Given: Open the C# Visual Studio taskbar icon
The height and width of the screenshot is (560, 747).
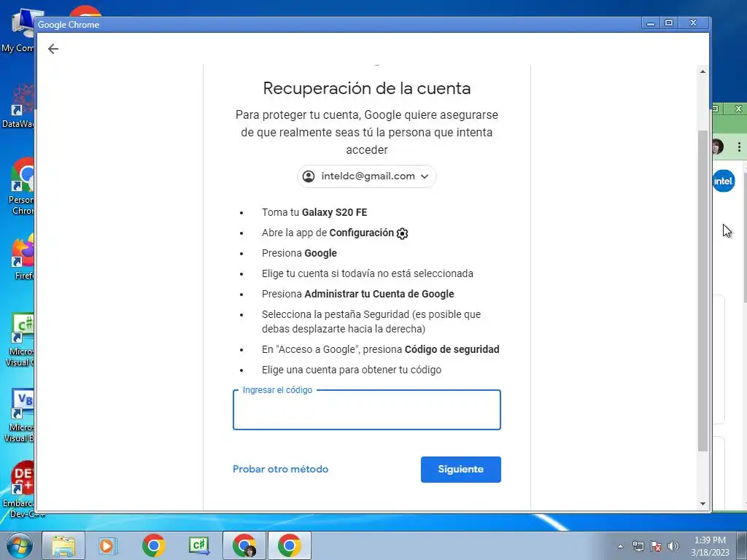Looking at the screenshot, I should 199,545.
